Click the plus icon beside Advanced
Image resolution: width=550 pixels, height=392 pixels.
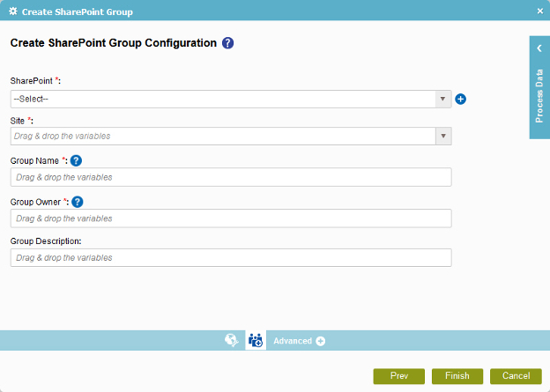point(320,341)
